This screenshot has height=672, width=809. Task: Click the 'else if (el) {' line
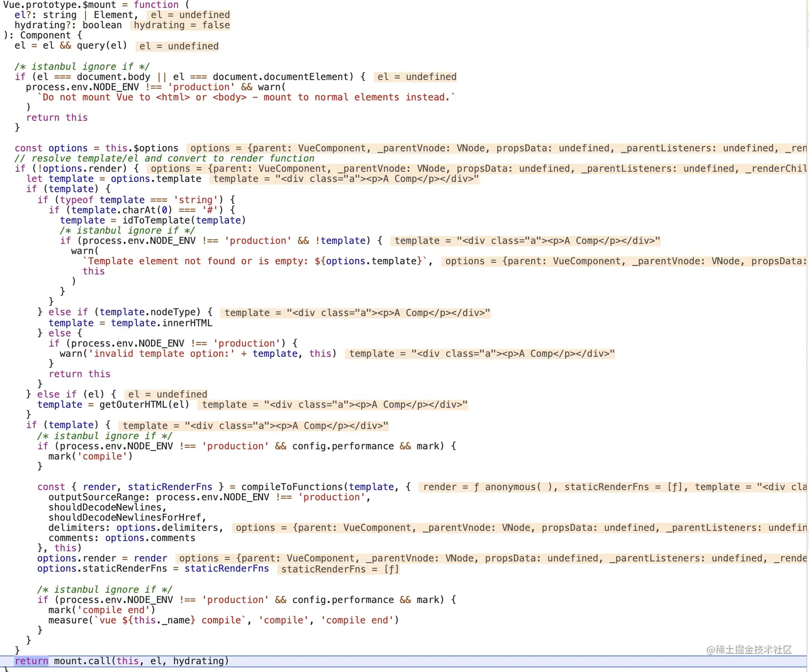pos(71,394)
